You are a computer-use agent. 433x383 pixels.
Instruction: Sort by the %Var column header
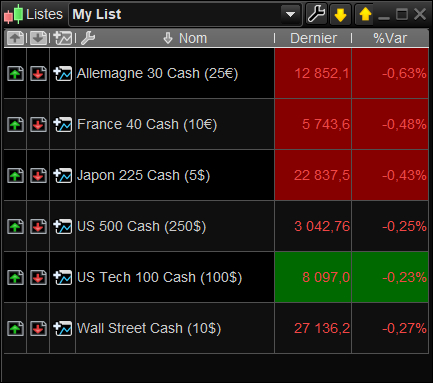(390, 38)
